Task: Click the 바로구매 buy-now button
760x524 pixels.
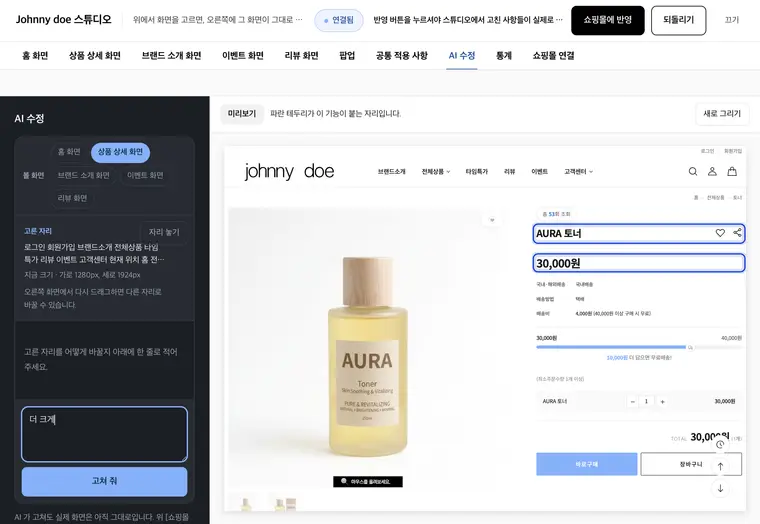Action: (586, 464)
